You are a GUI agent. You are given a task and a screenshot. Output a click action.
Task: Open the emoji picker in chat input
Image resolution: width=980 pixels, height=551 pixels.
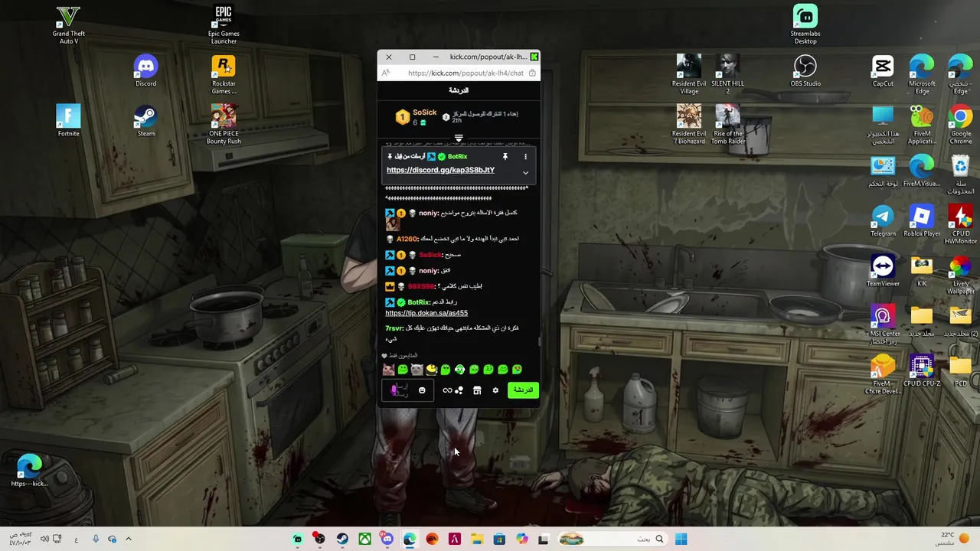[422, 390]
